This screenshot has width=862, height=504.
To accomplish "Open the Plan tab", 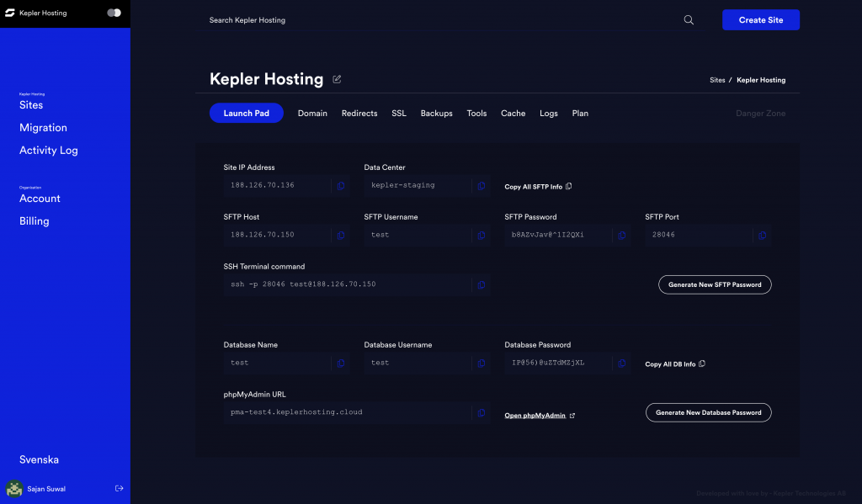I will point(580,114).
